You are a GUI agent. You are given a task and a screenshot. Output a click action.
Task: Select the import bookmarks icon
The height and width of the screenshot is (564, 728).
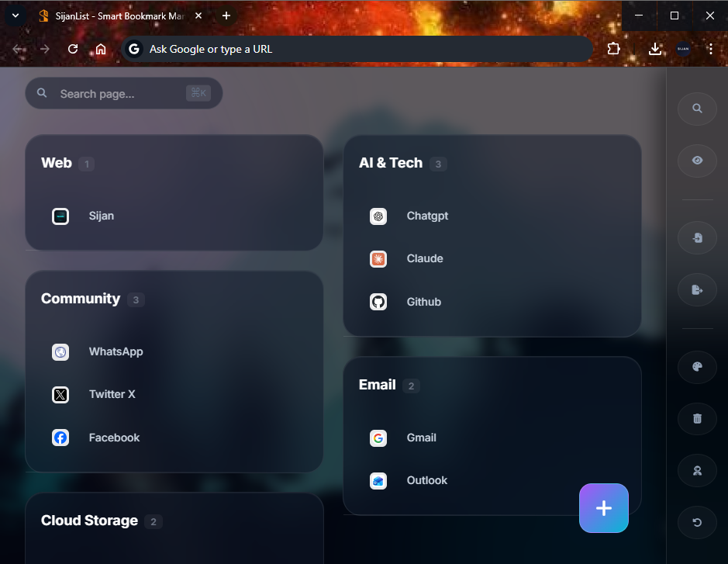point(696,237)
